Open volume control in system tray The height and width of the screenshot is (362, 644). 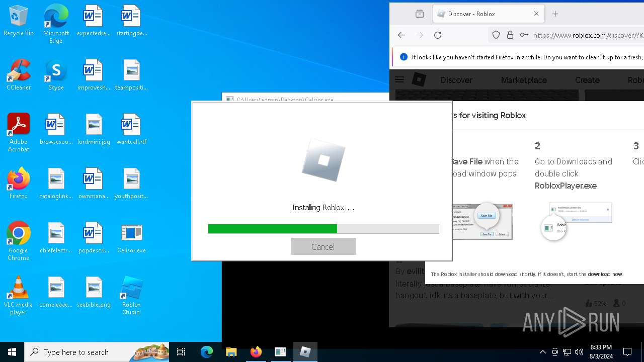[x=579, y=352]
